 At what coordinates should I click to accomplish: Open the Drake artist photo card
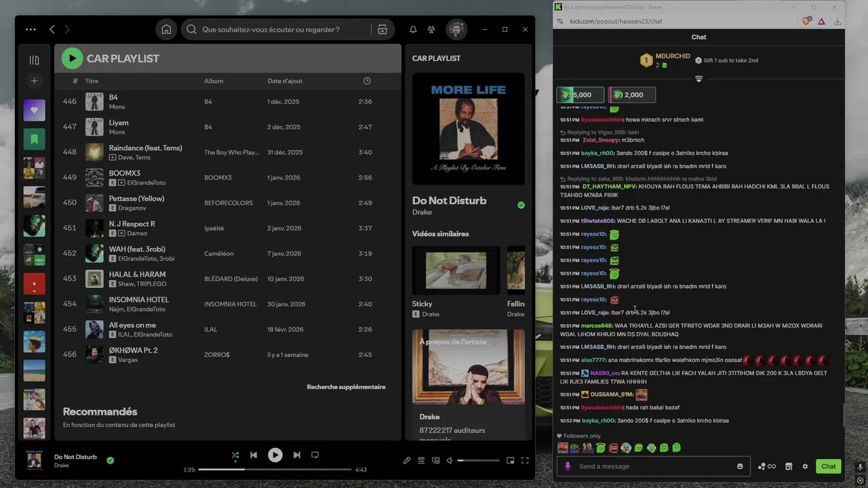469,367
